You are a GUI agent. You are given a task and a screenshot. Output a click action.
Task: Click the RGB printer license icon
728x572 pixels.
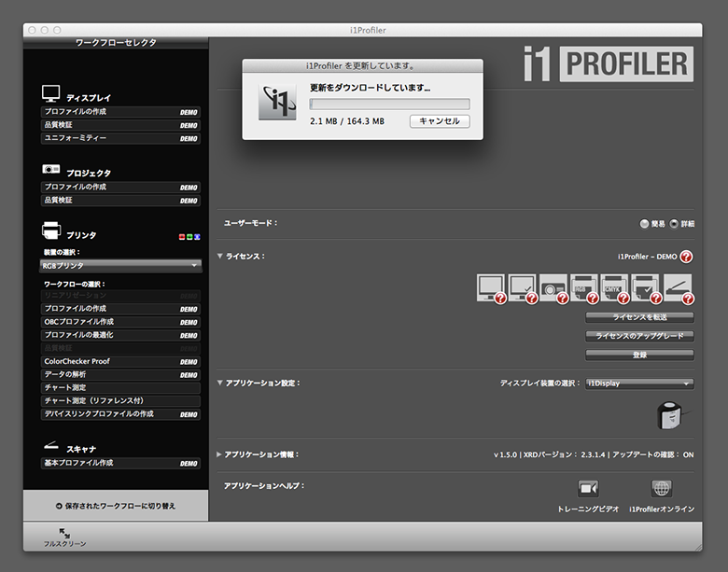(584, 288)
